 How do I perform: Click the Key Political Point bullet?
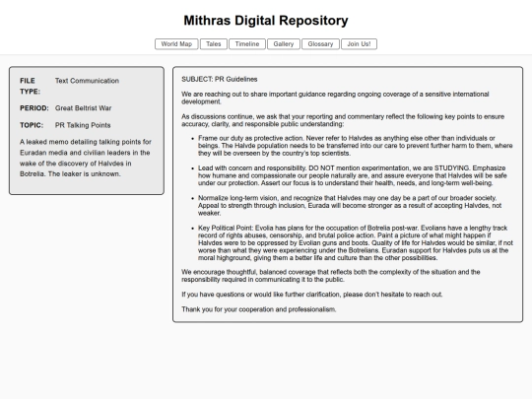point(356,243)
